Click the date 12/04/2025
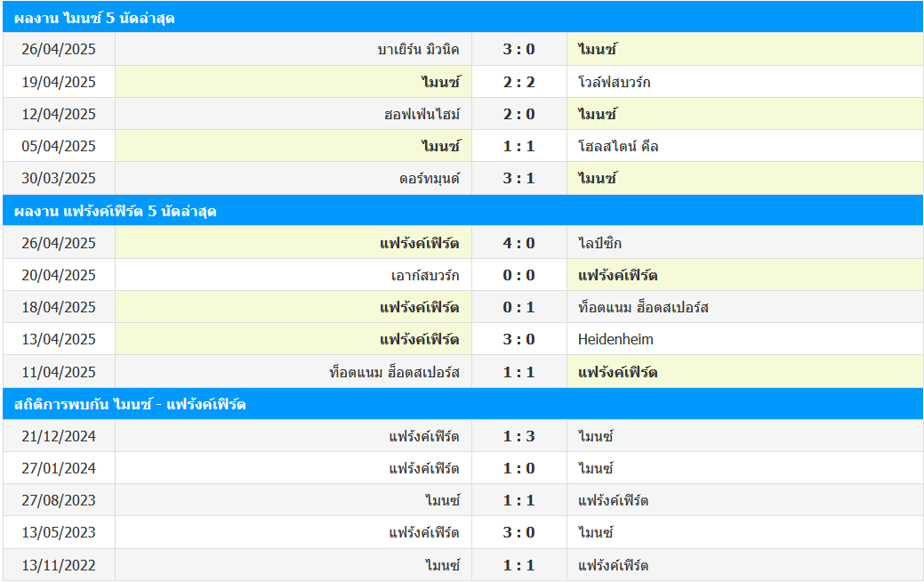The height and width of the screenshot is (582, 924). 59,114
